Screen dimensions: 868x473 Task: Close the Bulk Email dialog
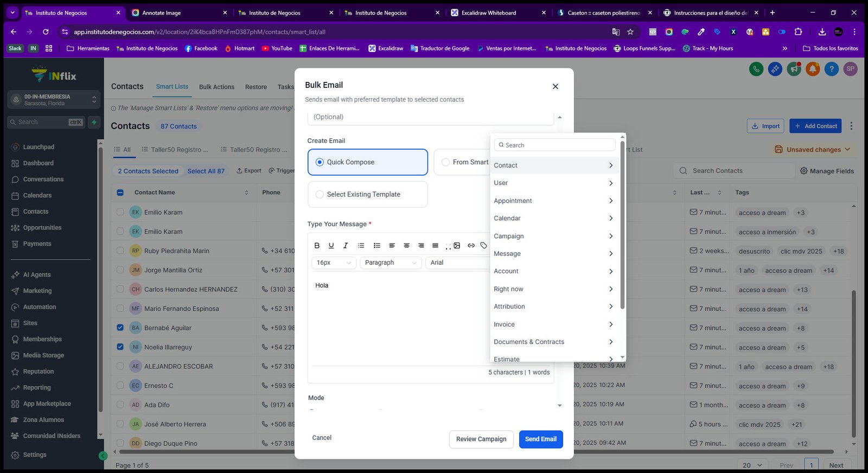(x=556, y=86)
